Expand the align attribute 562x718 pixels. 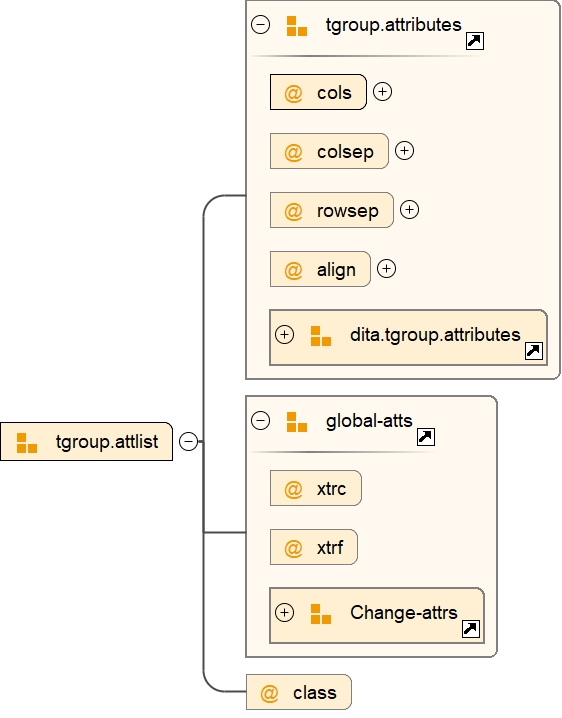386,269
